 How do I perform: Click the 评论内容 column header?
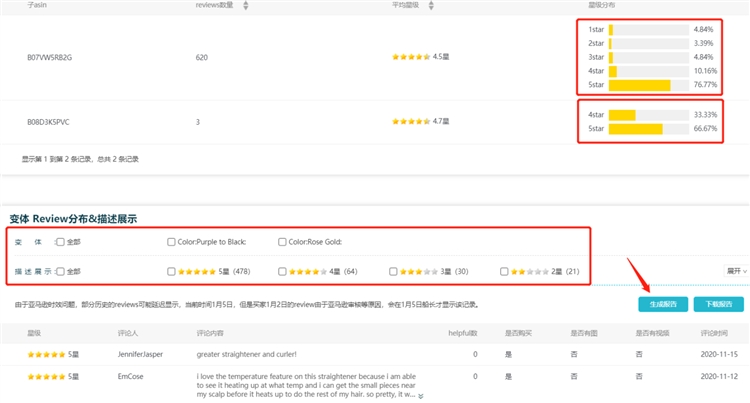tap(210, 333)
